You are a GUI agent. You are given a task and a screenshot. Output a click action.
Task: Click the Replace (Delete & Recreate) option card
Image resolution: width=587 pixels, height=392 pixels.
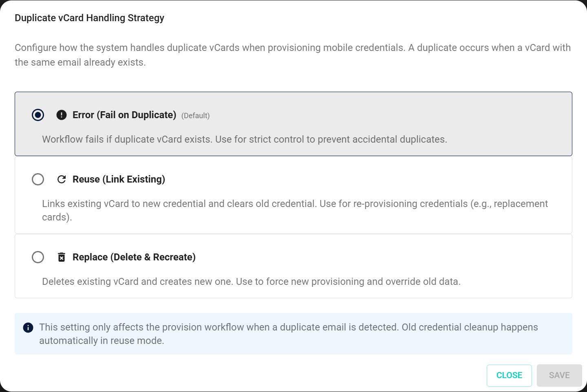click(x=293, y=266)
